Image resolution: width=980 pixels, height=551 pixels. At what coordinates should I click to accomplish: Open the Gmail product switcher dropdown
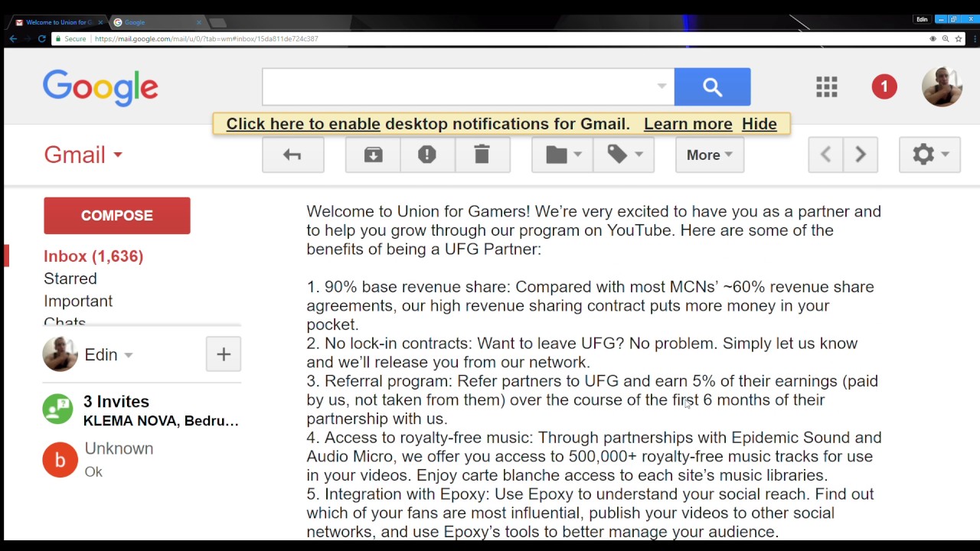83,155
